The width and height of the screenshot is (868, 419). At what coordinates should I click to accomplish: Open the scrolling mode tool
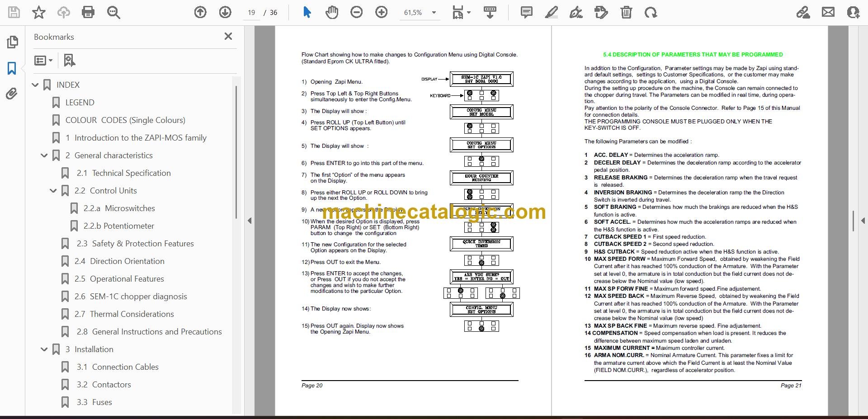[x=490, y=12]
